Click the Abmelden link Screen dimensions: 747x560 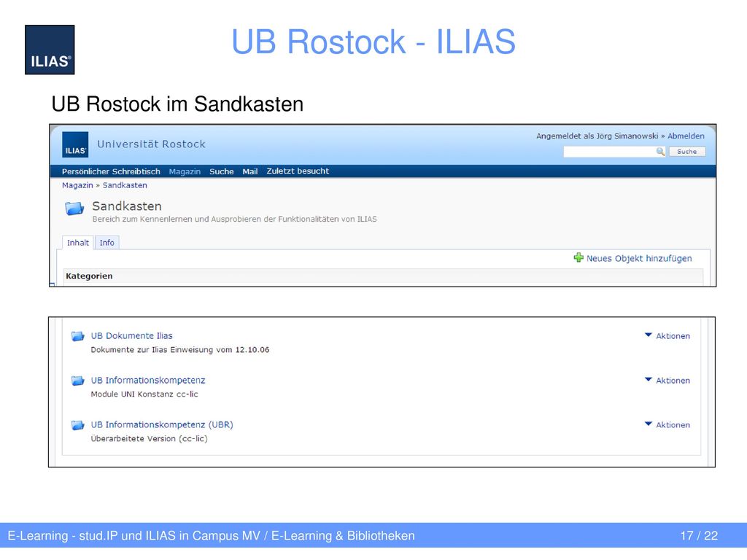[x=686, y=136]
